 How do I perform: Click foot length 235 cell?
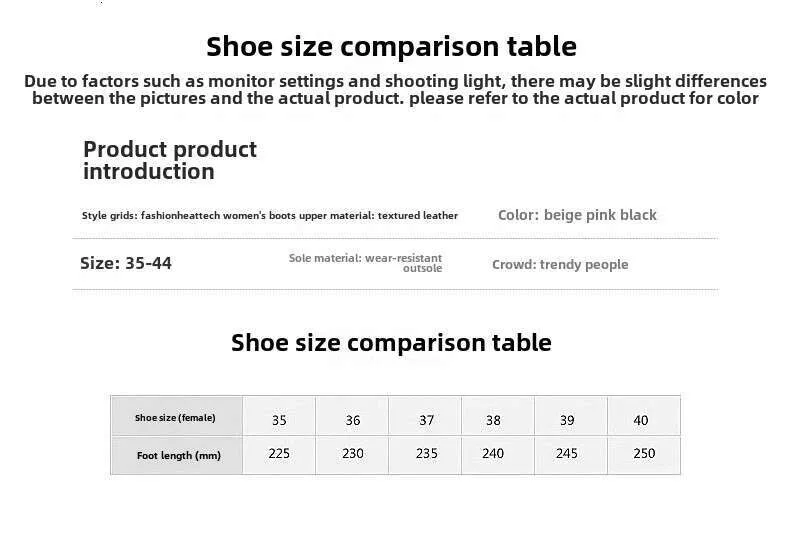pyautogui.click(x=425, y=455)
